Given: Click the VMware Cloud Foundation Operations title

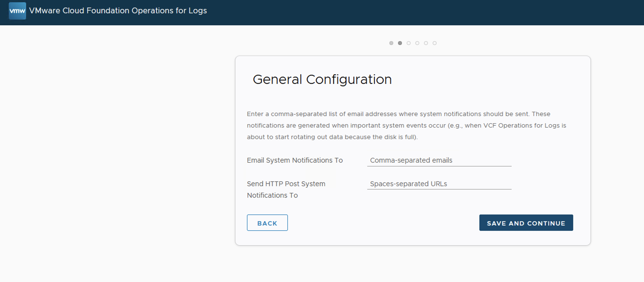Looking at the screenshot, I should click(118, 11).
